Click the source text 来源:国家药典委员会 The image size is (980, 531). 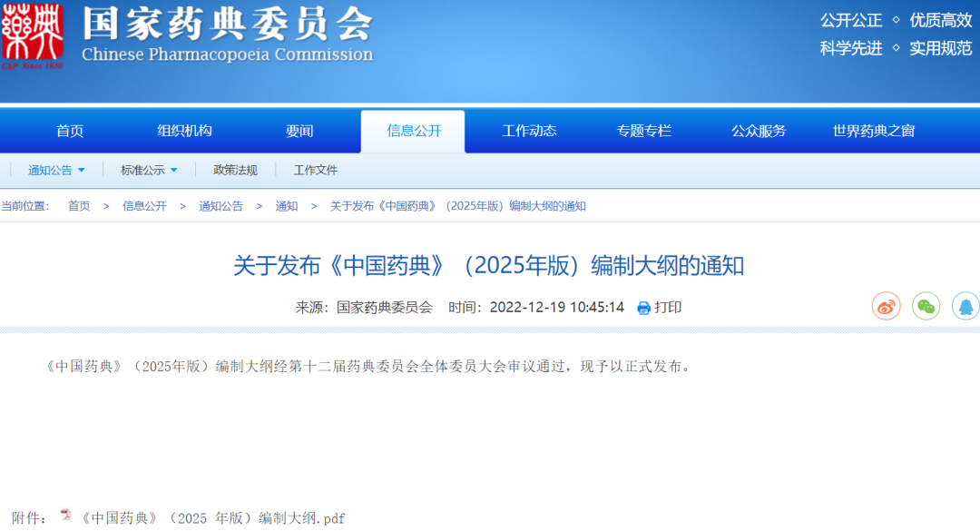click(x=364, y=308)
